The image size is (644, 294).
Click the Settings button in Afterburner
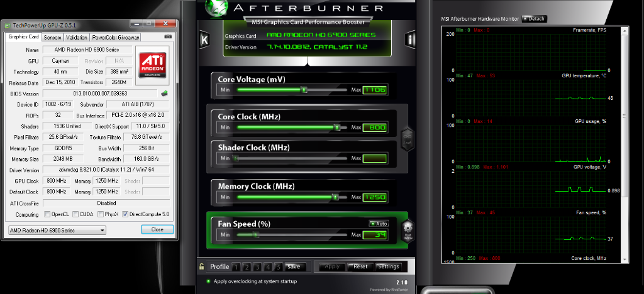(388, 266)
